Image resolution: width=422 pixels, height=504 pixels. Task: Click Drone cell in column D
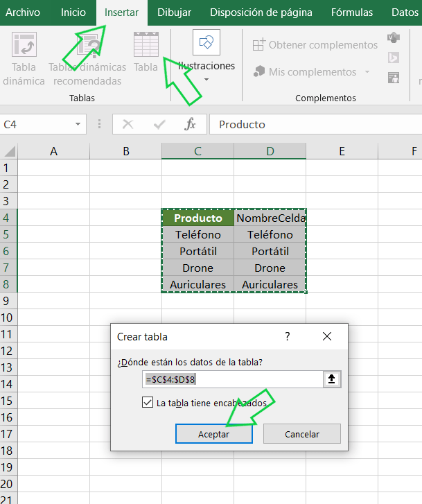270,268
